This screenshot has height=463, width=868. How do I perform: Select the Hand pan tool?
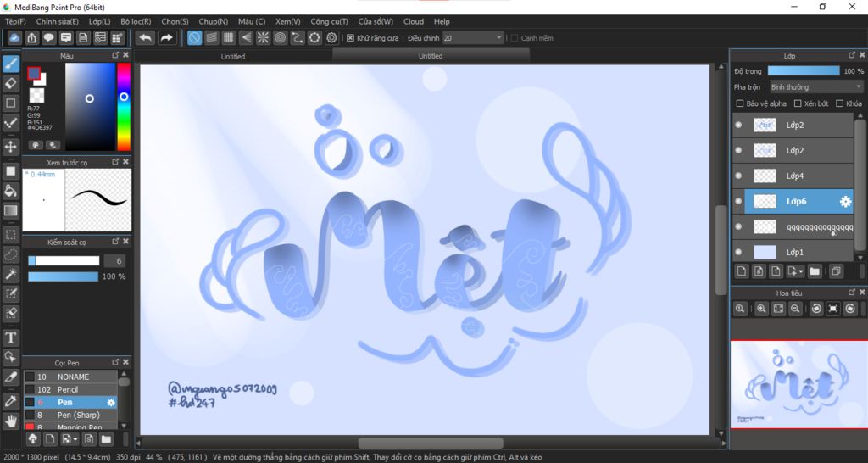(10, 421)
